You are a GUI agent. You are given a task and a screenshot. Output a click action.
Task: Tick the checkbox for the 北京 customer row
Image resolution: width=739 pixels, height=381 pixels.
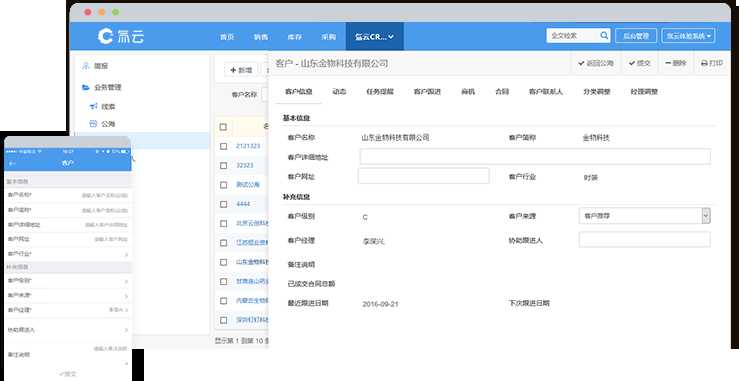pyautogui.click(x=223, y=224)
